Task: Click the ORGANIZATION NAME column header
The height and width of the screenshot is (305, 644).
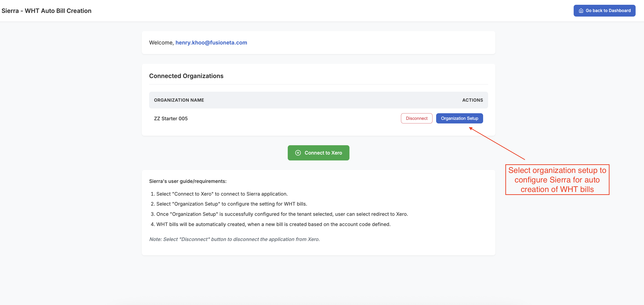Action: click(179, 100)
